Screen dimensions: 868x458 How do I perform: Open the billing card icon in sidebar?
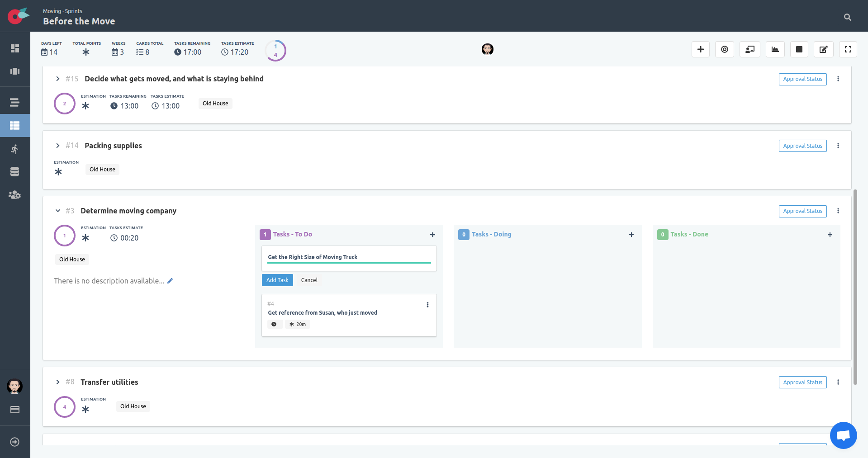pyautogui.click(x=15, y=410)
